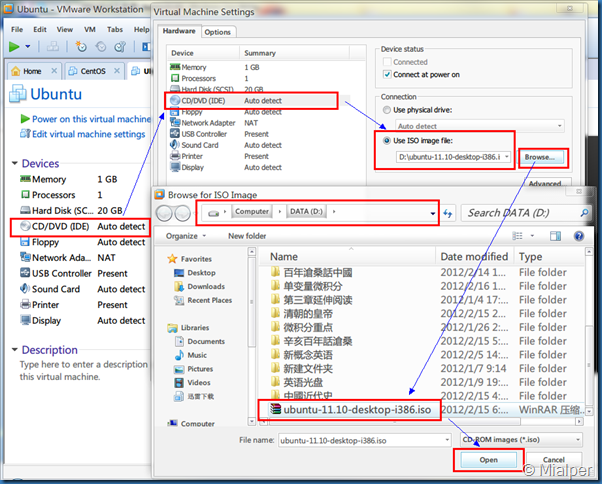Viewport: 602px width, 484px height.
Task: Open the Tabs menu
Action: coord(115,30)
